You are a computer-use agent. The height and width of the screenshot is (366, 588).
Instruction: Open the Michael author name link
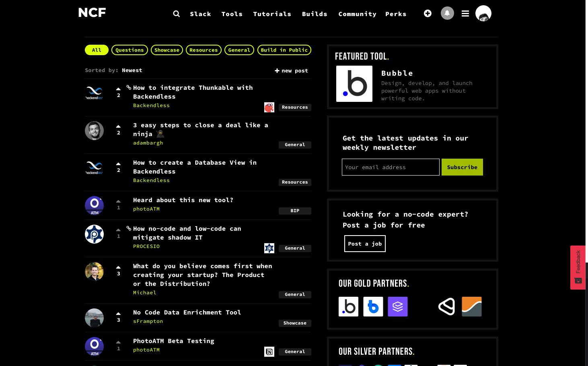coord(145,293)
